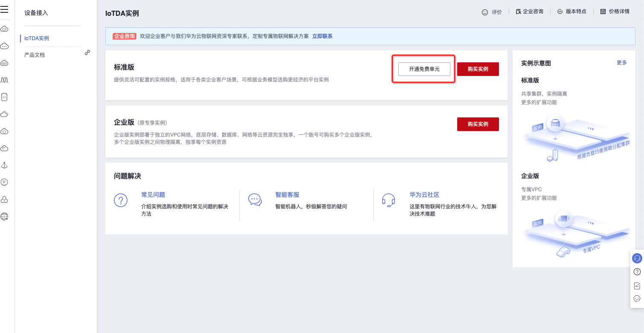Viewport: 644px width, 333px height.
Task: Click the wave peaks icon in the sidebar
Action: [4, 80]
